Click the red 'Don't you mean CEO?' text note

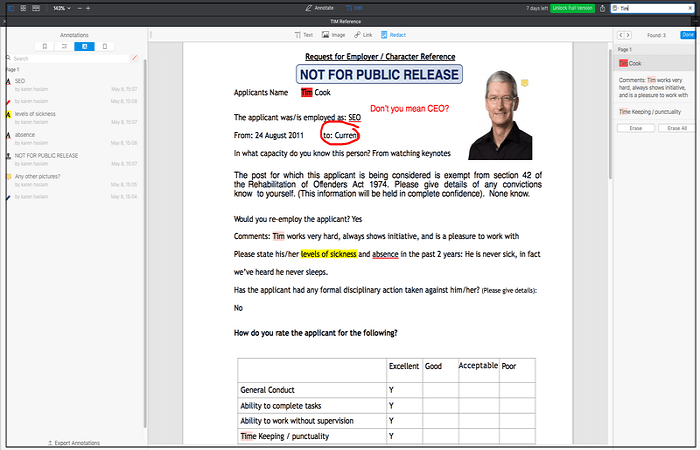(409, 108)
